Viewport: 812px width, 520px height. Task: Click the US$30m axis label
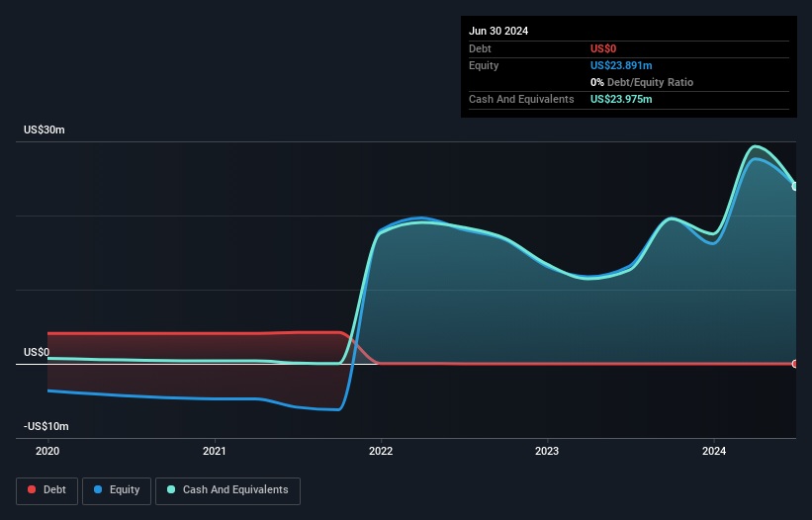45,130
